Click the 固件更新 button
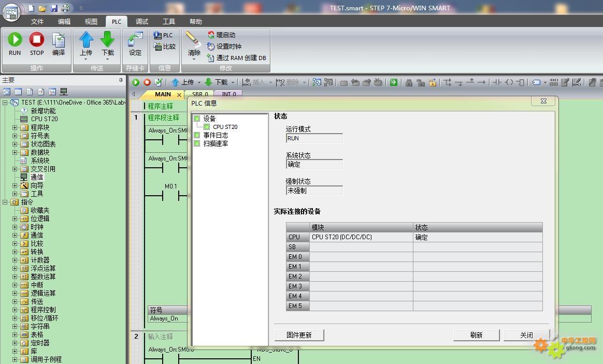This screenshot has width=603, height=364. click(x=299, y=335)
